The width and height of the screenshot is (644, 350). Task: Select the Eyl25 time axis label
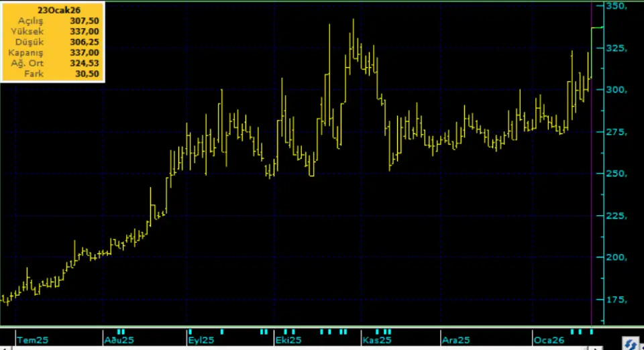point(201,340)
